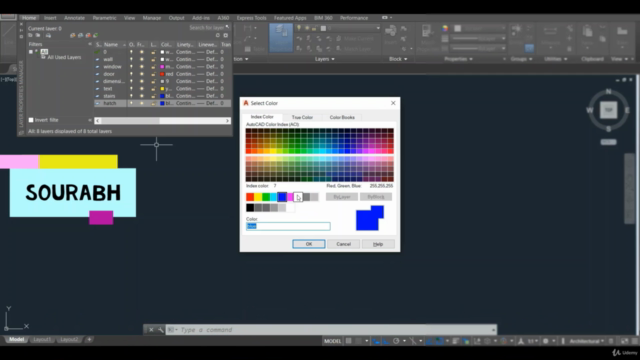Click the Delete Layer icon in layer manager

[88, 36]
